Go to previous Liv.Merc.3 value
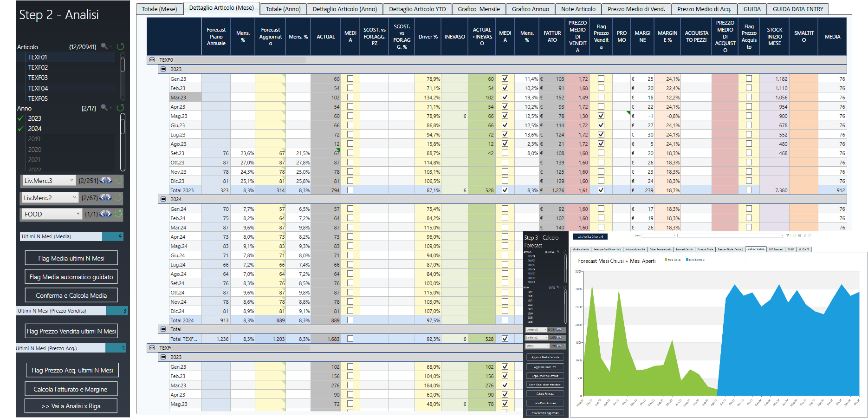The height and width of the screenshot is (418, 868). [x=103, y=180]
